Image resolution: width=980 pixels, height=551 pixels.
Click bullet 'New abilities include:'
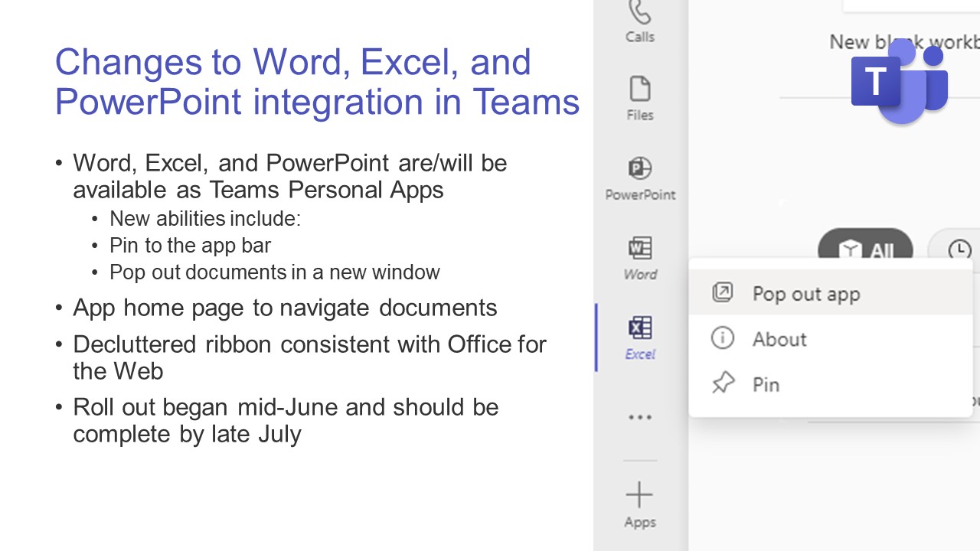[x=205, y=218]
